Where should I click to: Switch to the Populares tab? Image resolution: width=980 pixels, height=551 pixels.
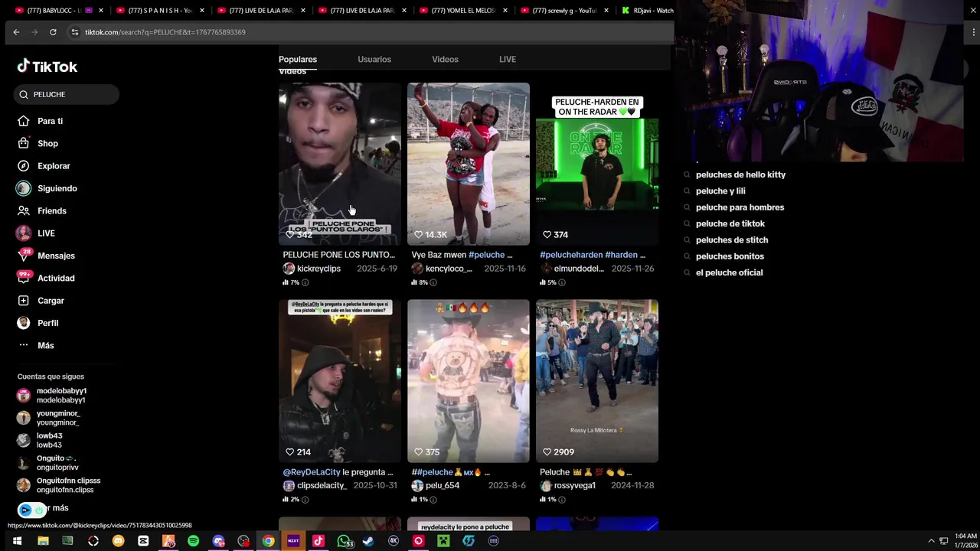coord(298,60)
